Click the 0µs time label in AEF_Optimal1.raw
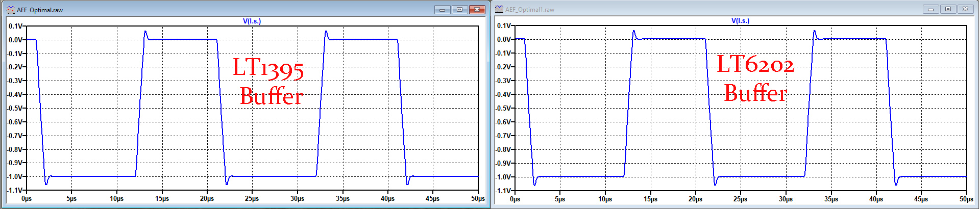 (515, 199)
